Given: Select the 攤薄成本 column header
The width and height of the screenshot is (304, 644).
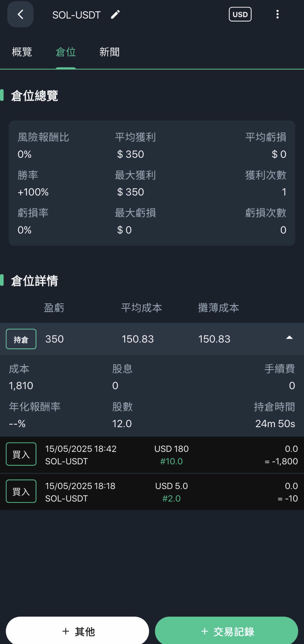Looking at the screenshot, I should 219,308.
